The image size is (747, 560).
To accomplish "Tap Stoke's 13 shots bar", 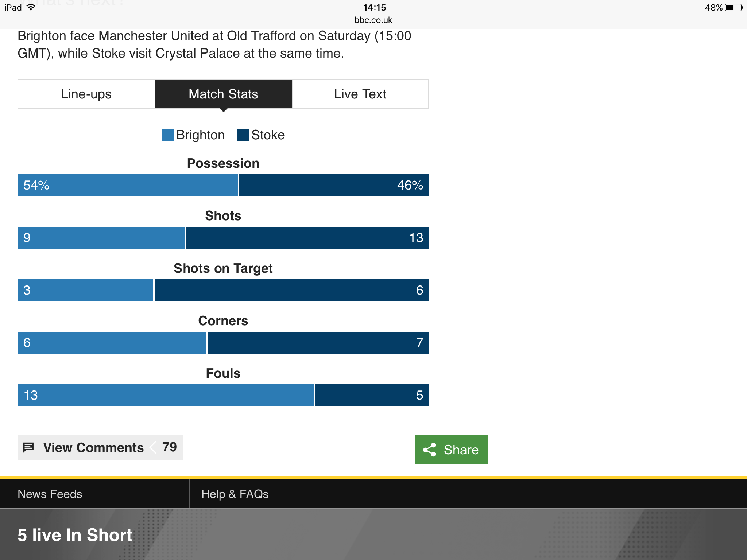I will [x=307, y=238].
